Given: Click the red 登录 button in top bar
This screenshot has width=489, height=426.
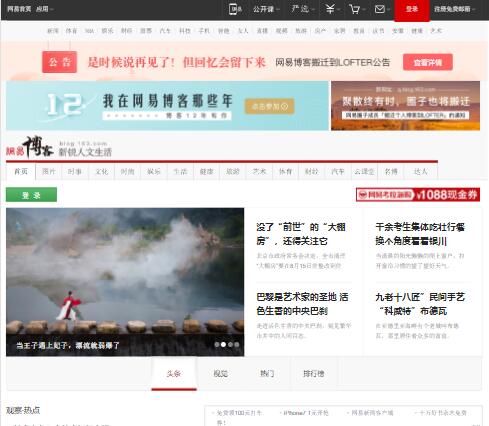Looking at the screenshot, I should tap(412, 10).
